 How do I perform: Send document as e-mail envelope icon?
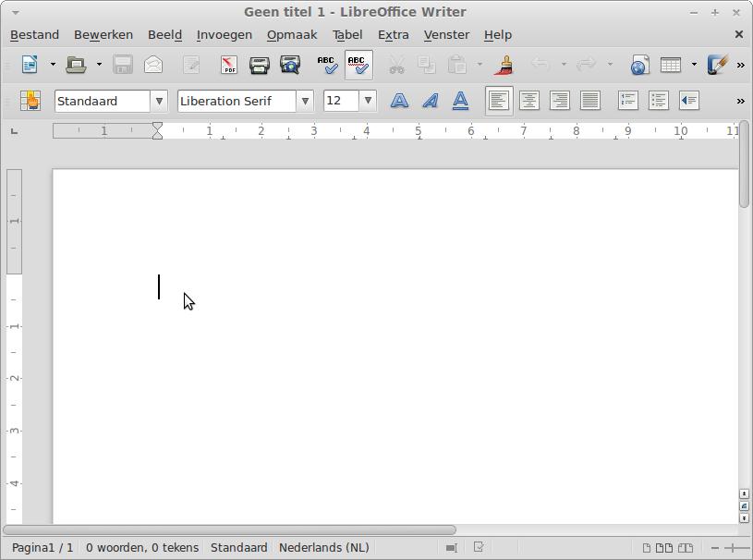click(153, 65)
